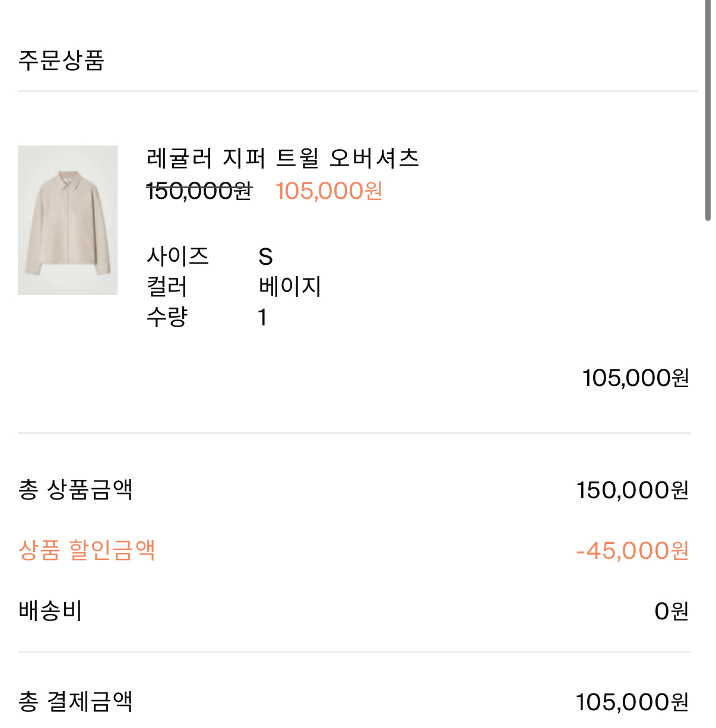
Task: Click the product name 레귤러 지퍼 트윌 오버셔츠
Action: 283,158
